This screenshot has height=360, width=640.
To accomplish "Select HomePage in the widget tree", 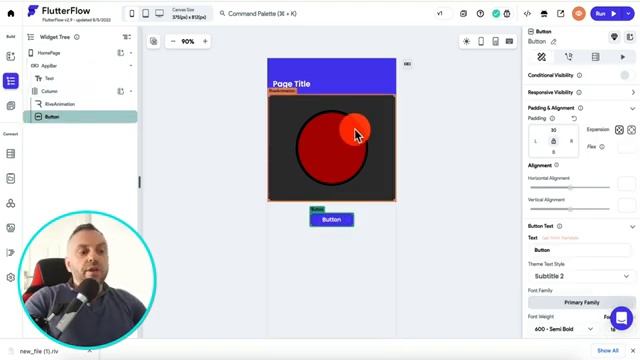I will click(49, 53).
